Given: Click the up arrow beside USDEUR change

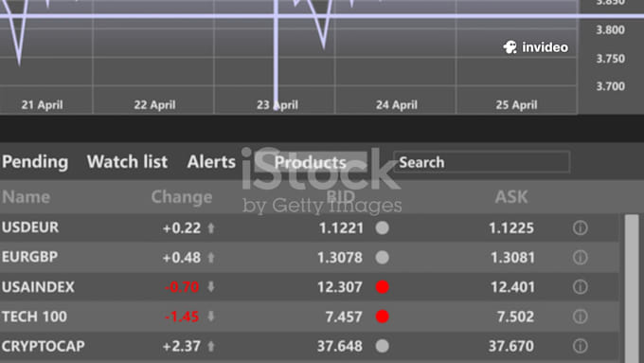Looking at the screenshot, I should (x=211, y=228).
